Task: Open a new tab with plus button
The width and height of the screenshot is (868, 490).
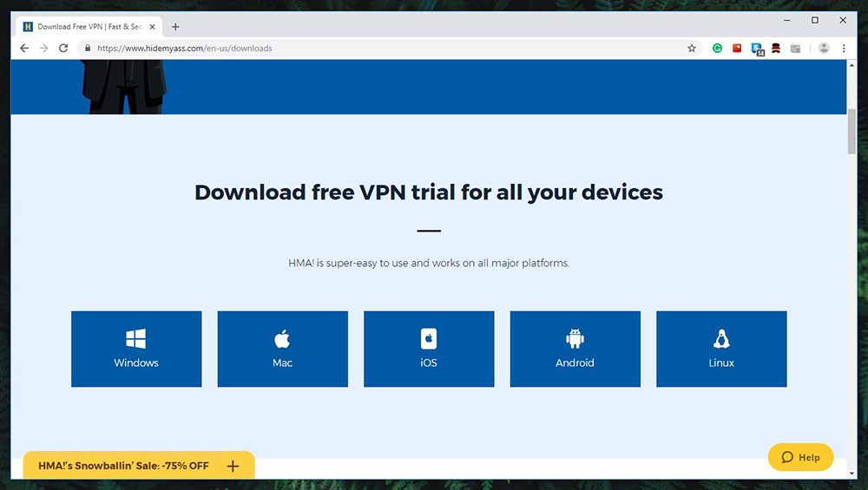Action: coord(175,27)
